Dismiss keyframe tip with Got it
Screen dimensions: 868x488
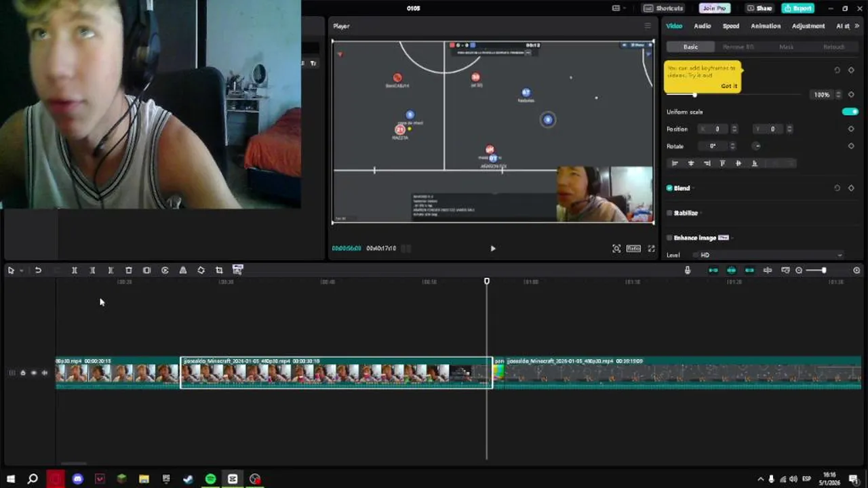(x=729, y=86)
